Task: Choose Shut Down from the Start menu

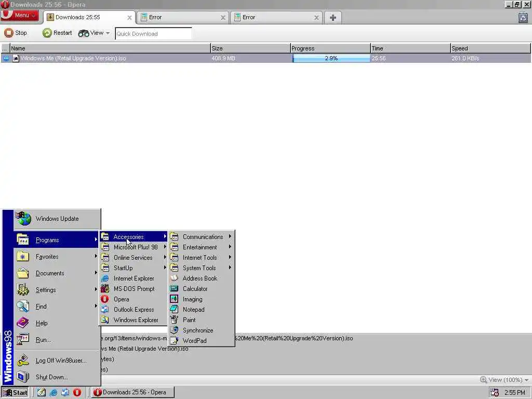Action: click(56, 377)
